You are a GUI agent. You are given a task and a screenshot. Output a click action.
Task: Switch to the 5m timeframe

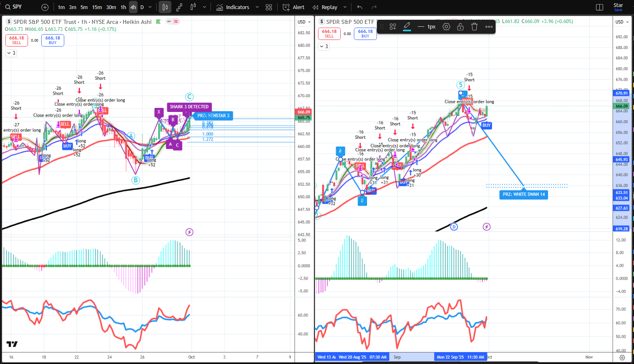[84, 7]
